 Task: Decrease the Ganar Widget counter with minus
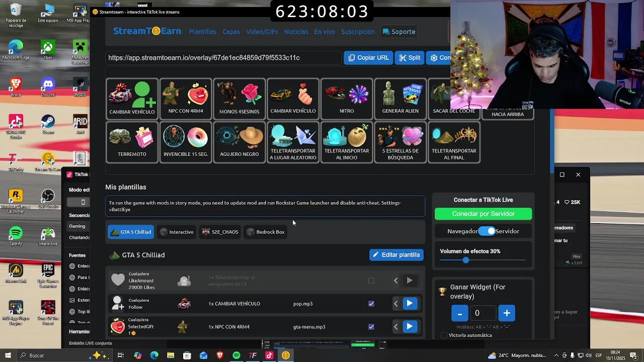tap(459, 313)
